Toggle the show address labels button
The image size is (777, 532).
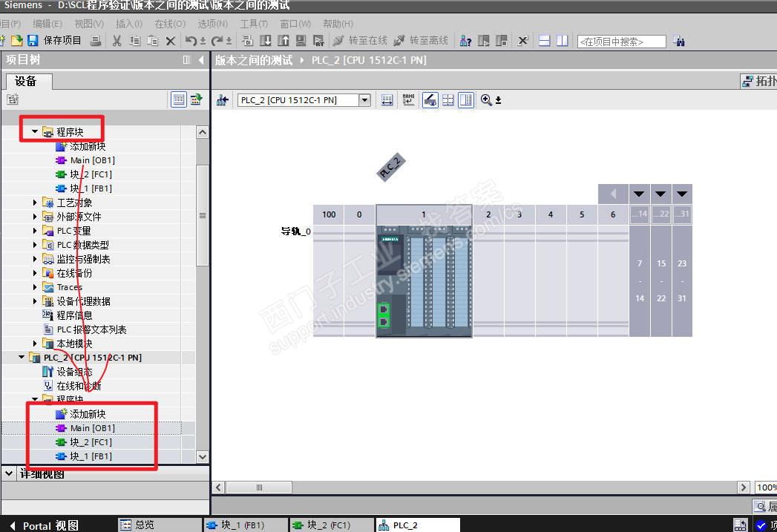(430, 100)
